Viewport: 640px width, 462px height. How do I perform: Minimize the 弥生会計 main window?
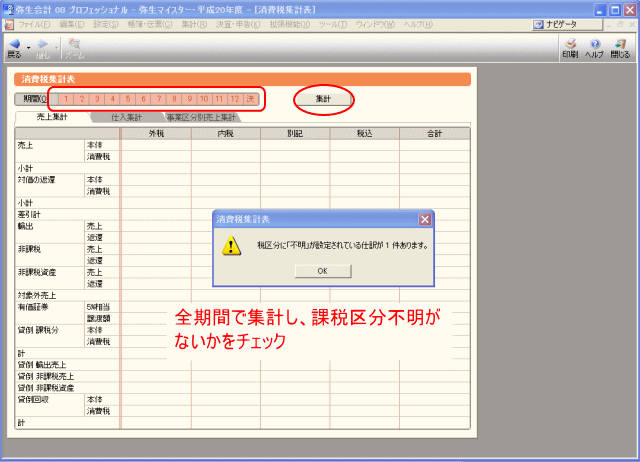600,10
